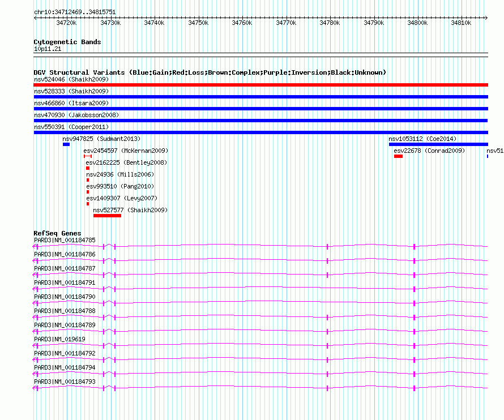Open nsv524046 (Shaikh2009) variant label
This screenshot has height=420, width=504.
click(71, 79)
